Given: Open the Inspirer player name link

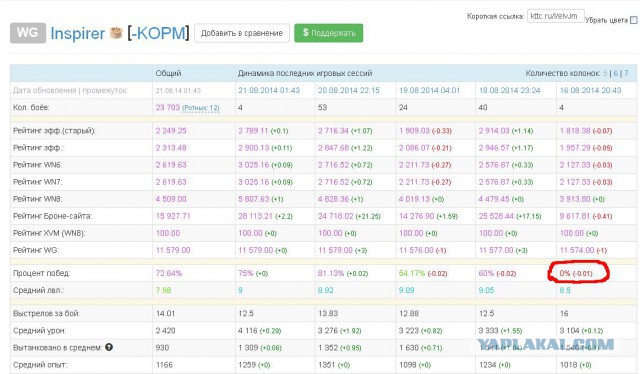Looking at the screenshot, I should [x=78, y=33].
